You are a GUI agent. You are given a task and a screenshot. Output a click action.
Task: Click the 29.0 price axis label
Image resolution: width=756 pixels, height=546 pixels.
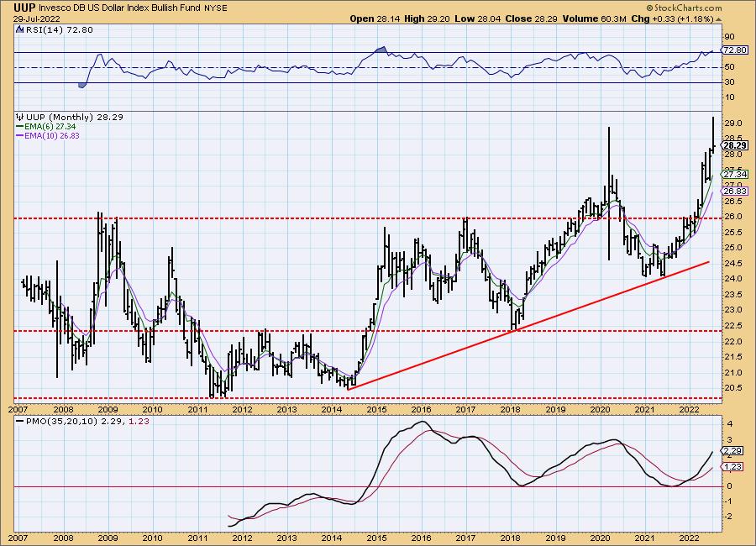click(732, 123)
